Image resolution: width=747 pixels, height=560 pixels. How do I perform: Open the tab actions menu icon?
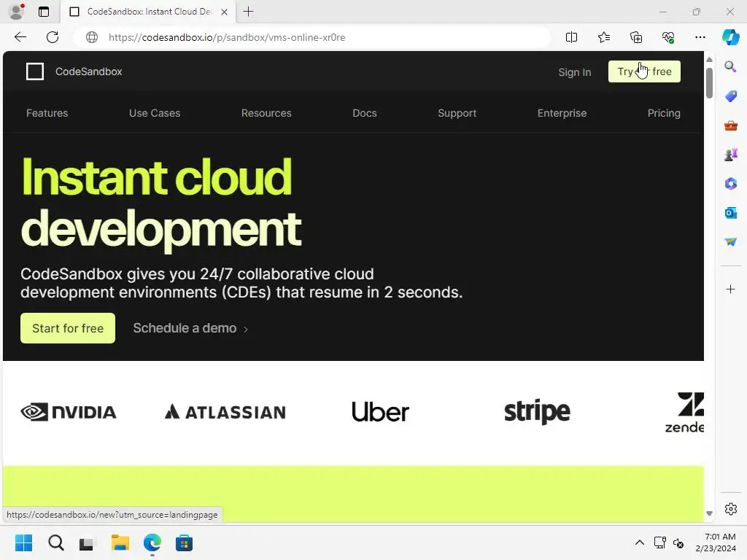tap(44, 12)
